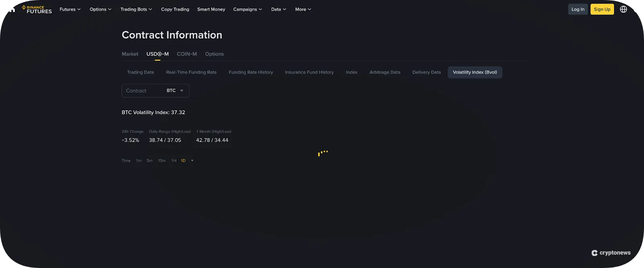Open the Copy Trading link
This screenshot has height=268, width=644.
pyautogui.click(x=175, y=9)
